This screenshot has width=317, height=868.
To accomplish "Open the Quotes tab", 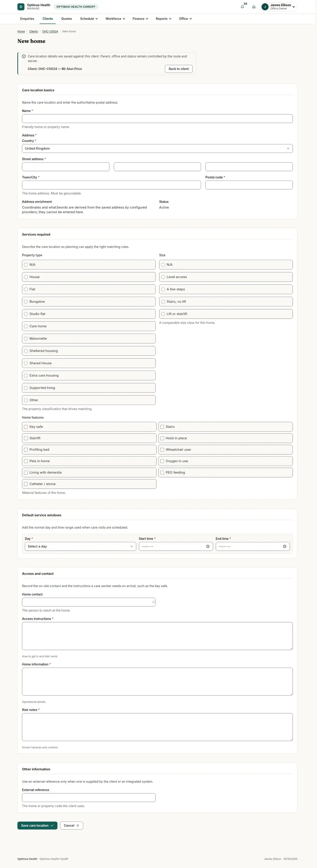I will [x=66, y=19].
